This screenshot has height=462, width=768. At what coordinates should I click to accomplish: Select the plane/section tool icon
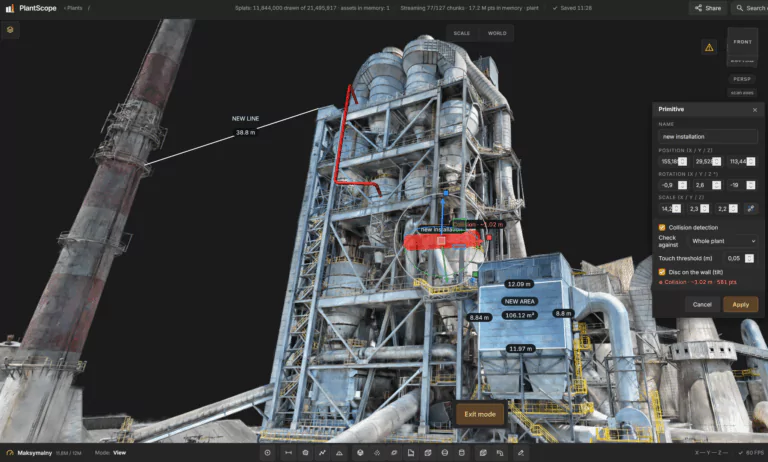coord(394,453)
